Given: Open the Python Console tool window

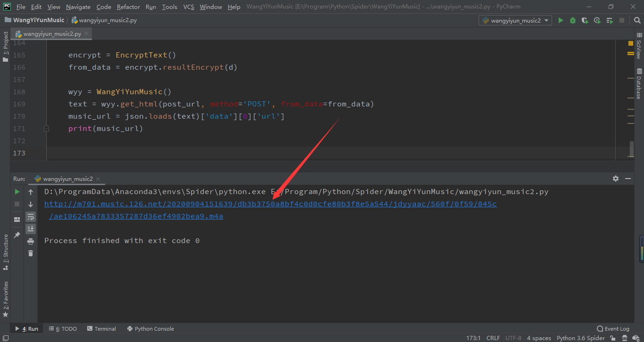Looking at the screenshot, I should (x=150, y=329).
